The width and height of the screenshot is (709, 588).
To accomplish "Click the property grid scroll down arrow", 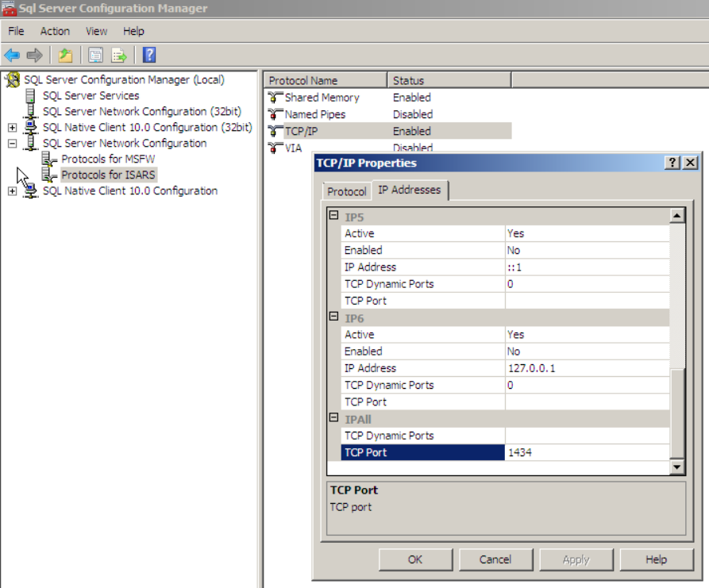I will pyautogui.click(x=677, y=467).
